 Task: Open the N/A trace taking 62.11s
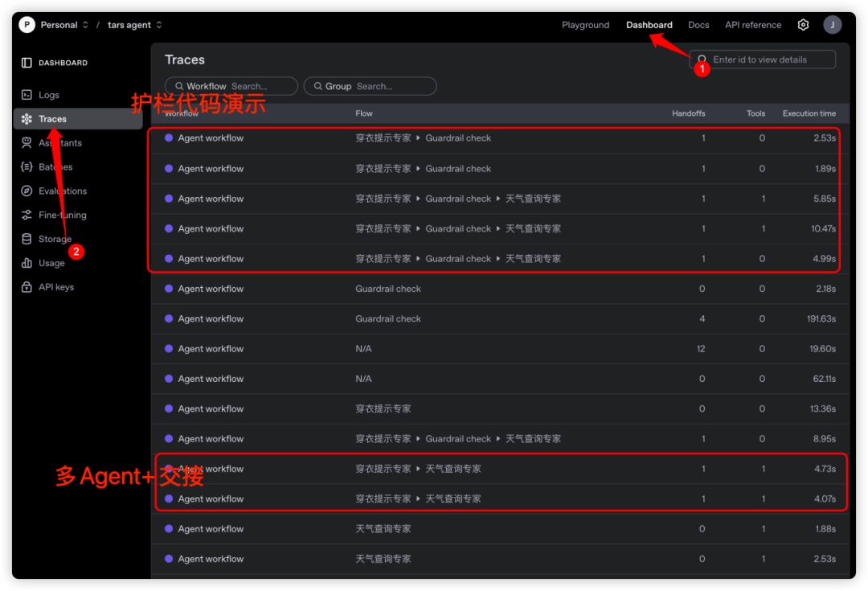(x=500, y=378)
